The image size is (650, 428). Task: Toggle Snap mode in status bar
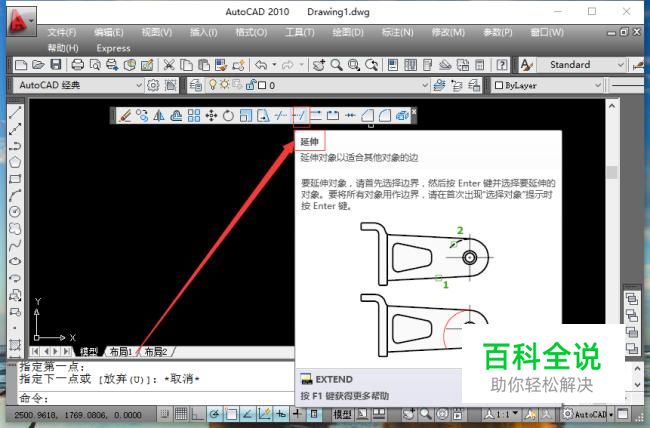coord(164,414)
